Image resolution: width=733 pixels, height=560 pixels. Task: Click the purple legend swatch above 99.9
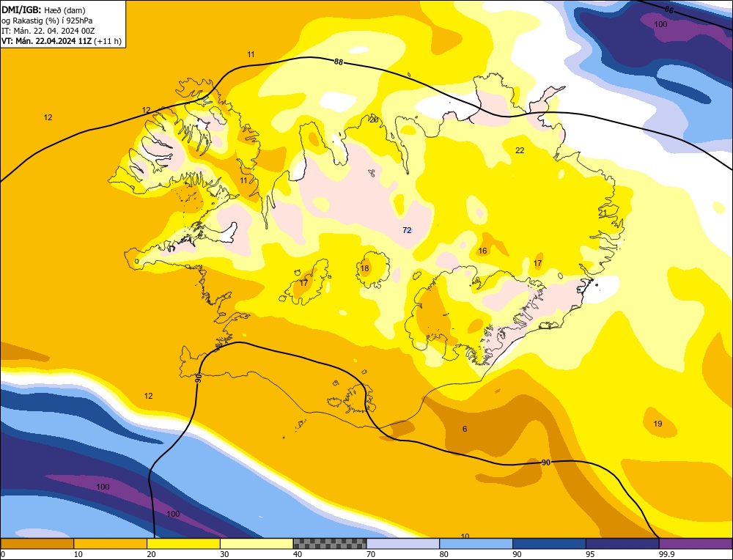coord(696,543)
